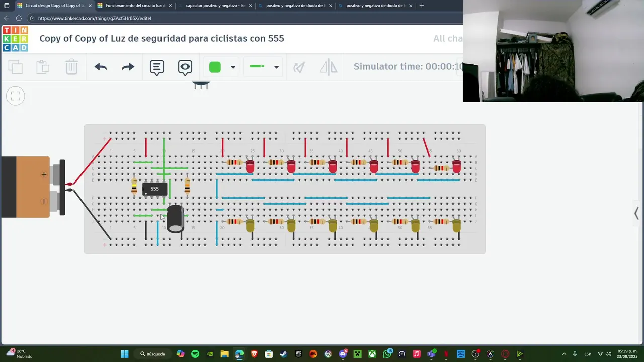Open the clock showing 05:19 p. m.
Viewport: 644px width, 362px height.
tap(627, 354)
